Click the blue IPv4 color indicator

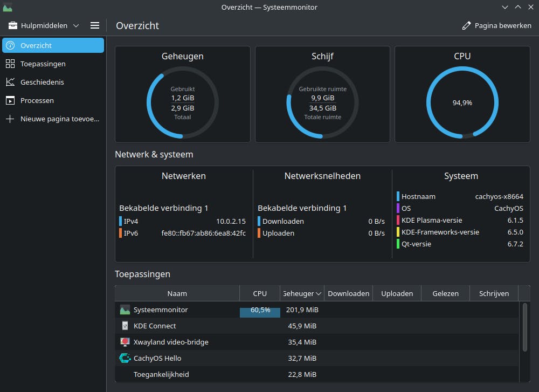click(121, 221)
